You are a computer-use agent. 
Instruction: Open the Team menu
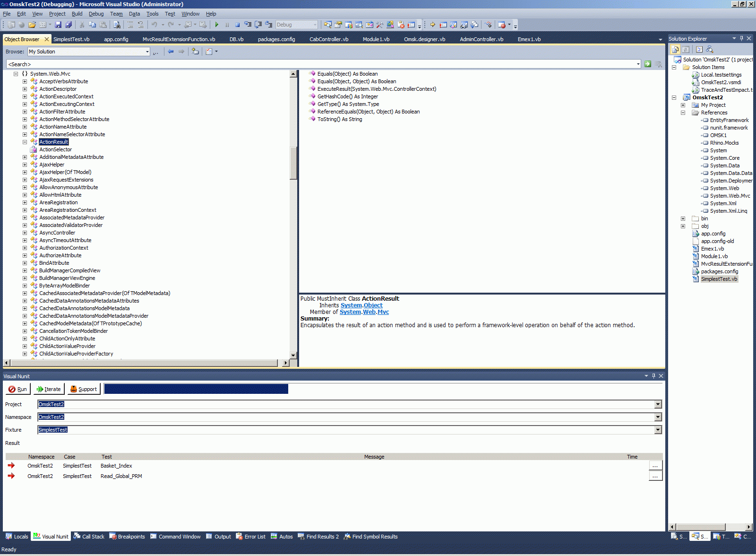(x=116, y=14)
